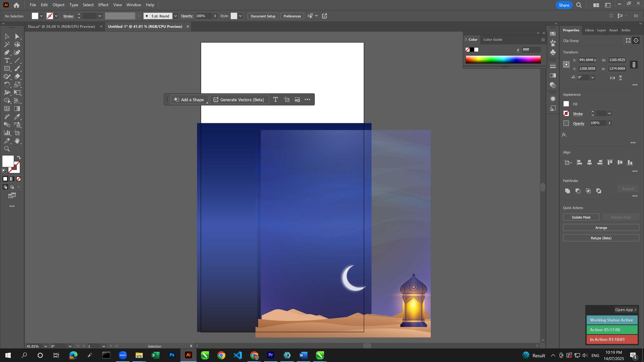Swap fill and stroke colors
Screen dimensions: 644x362
(x=19, y=157)
